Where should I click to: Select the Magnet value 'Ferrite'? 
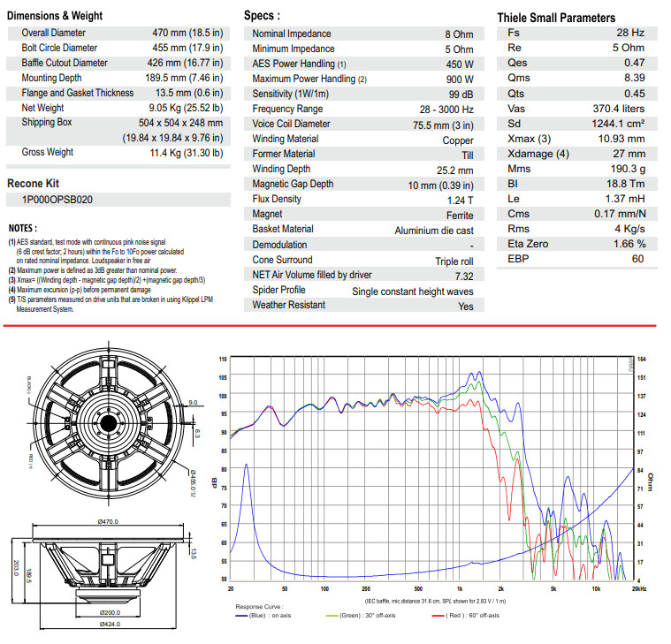[x=460, y=216]
